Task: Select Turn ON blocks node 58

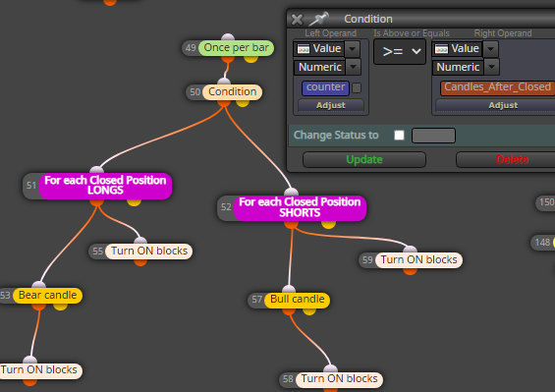Action: [x=339, y=379]
